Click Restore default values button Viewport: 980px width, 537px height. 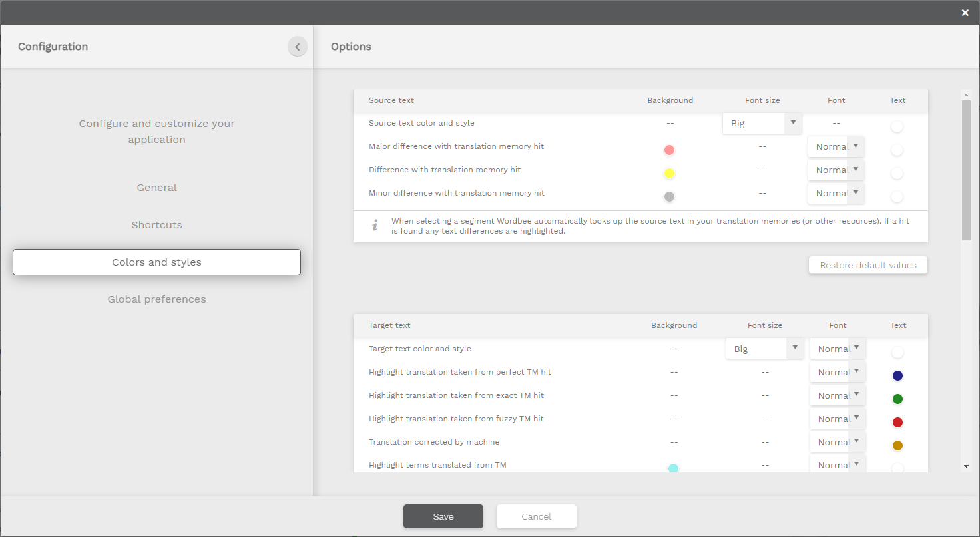point(867,265)
